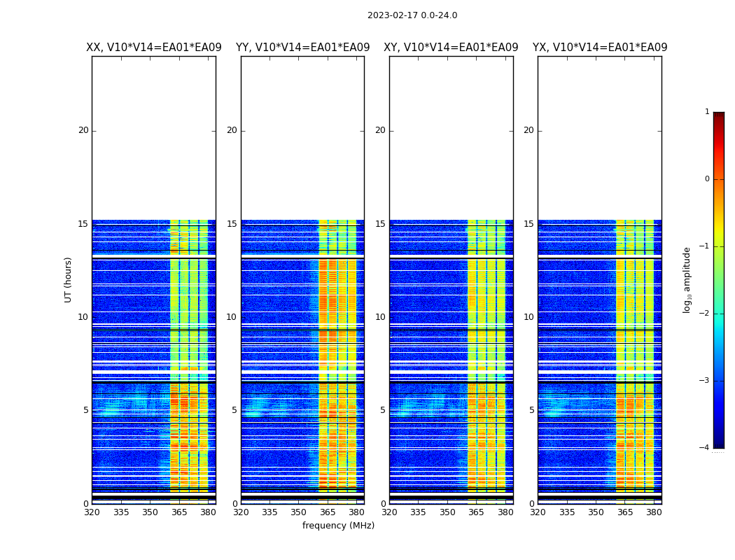This screenshot has width=735, height=560.
Task: Select the XX, V10*V14=EA01*EA09 panel title
Action: click(x=154, y=48)
